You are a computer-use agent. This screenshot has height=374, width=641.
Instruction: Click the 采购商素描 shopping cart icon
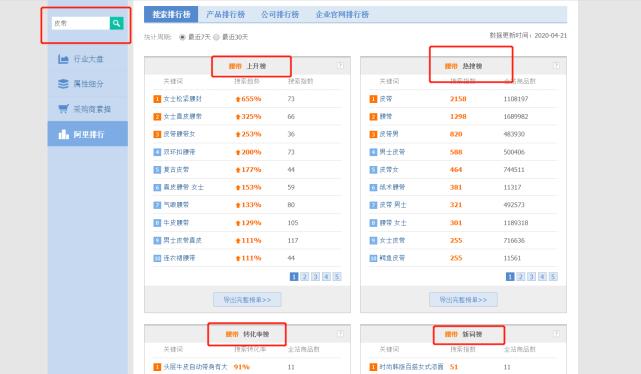click(x=63, y=109)
